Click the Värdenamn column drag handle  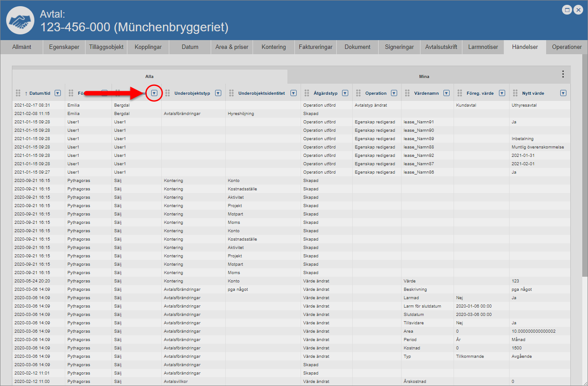(x=407, y=93)
